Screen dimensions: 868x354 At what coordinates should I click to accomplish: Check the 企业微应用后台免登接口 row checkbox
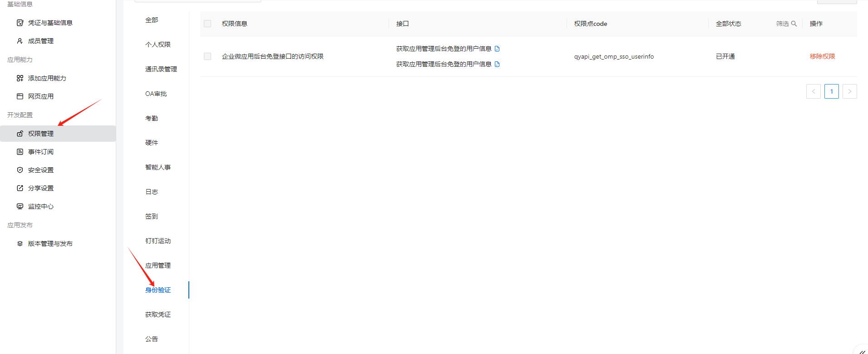point(207,56)
